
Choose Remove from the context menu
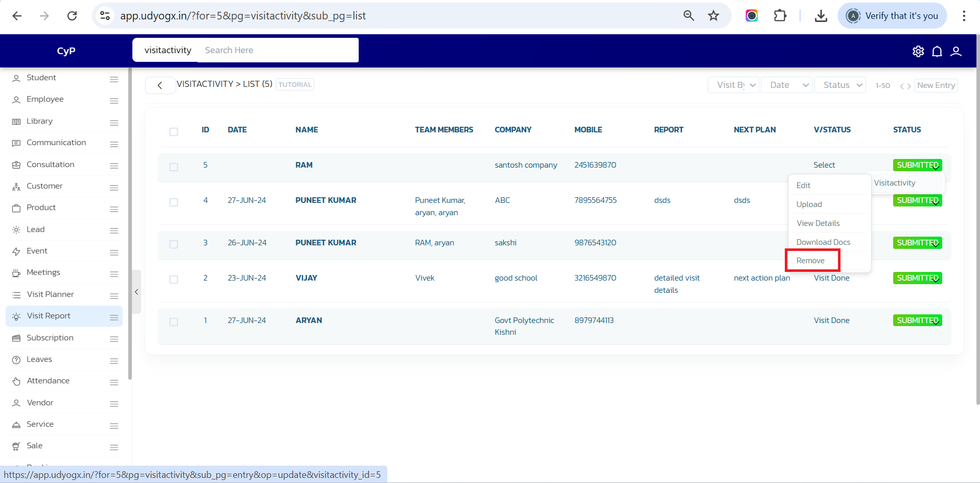pos(810,261)
